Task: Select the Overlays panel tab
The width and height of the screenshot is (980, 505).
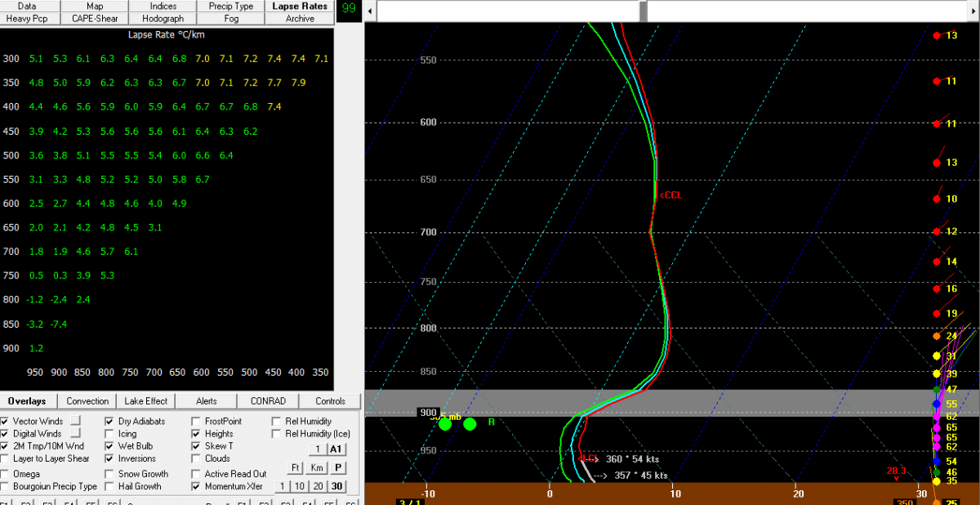Action: point(28,401)
